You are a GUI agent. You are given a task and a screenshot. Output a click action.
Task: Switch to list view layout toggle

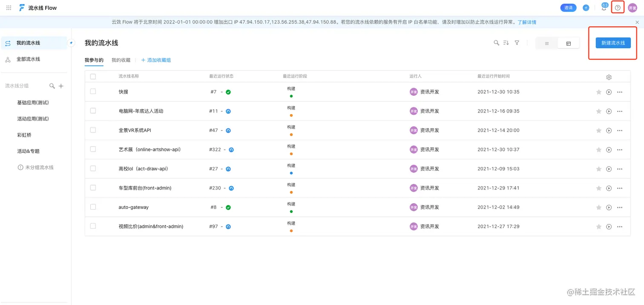pyautogui.click(x=547, y=43)
